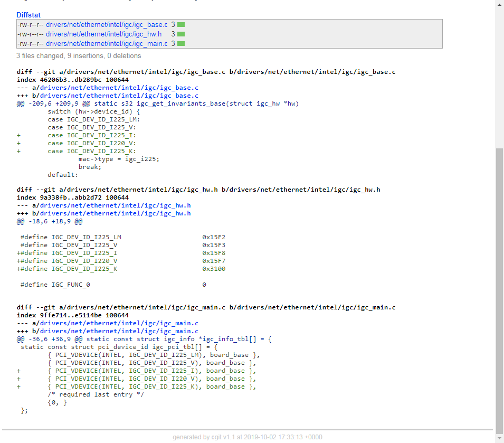
Task: Open new b/ version link of igc_base.c
Action: 119,96
